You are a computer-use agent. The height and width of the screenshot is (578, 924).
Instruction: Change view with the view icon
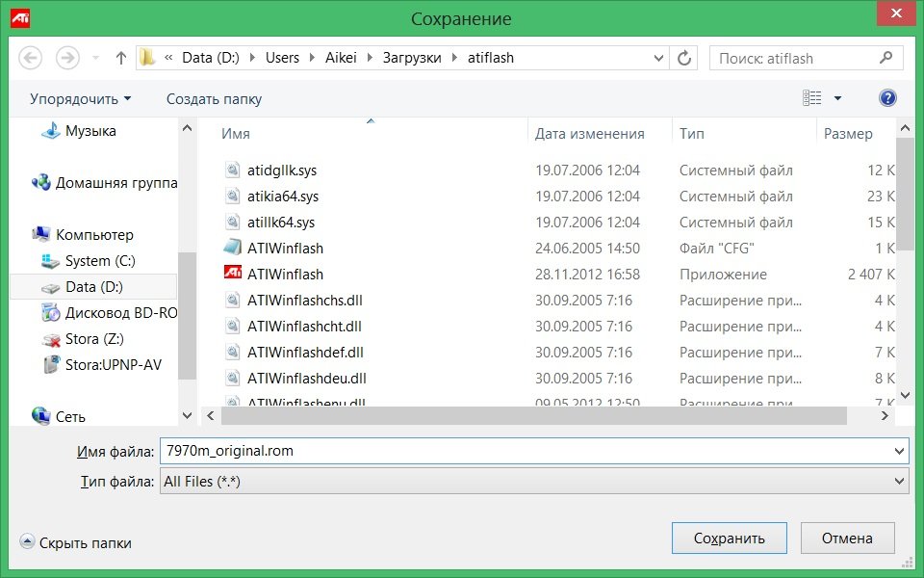click(812, 98)
